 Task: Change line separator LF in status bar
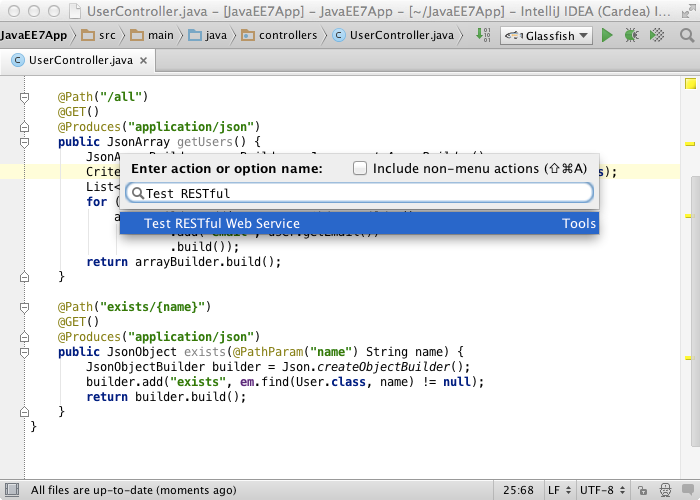(559, 490)
